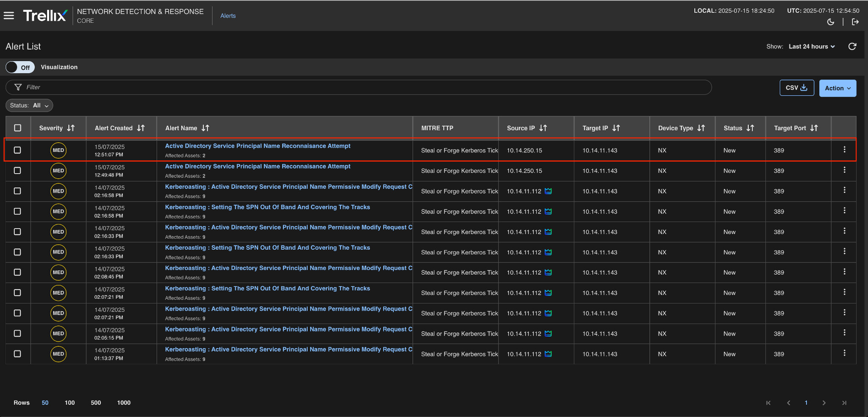Check the select-all alerts checkbox
868x417 pixels.
17,128
